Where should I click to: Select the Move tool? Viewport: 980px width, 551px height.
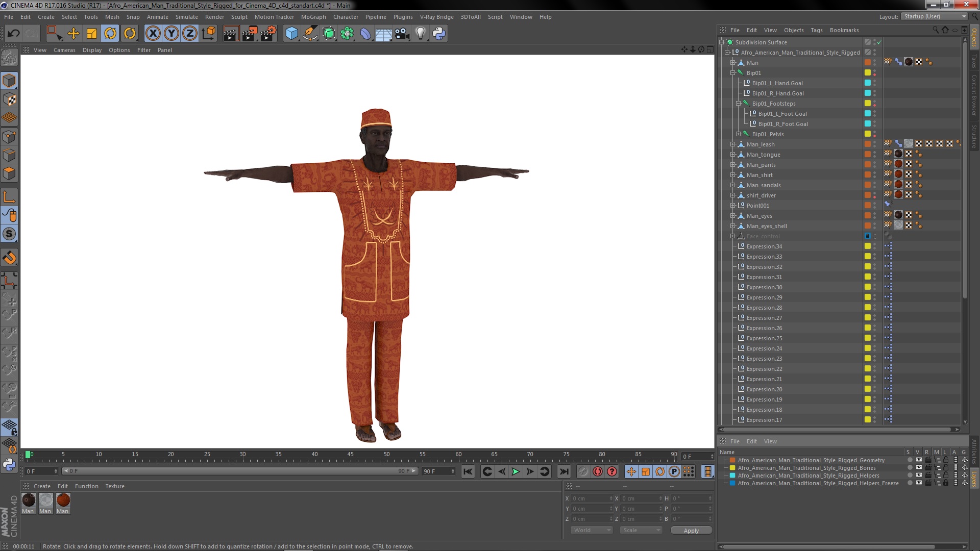(x=73, y=34)
